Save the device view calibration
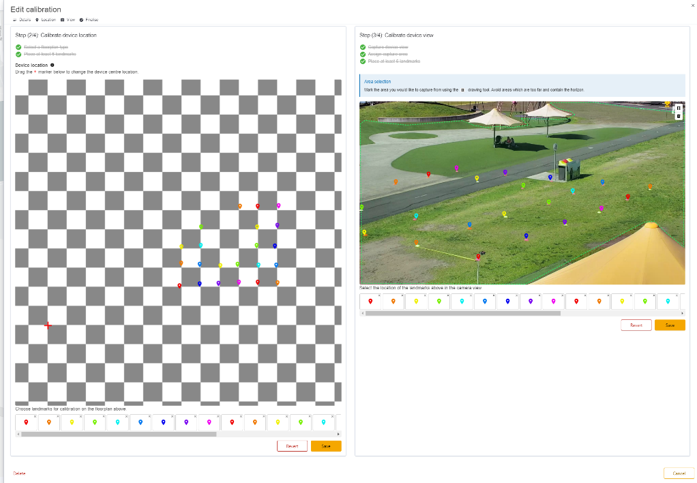Viewport: 697px width, 483px height. [670, 325]
